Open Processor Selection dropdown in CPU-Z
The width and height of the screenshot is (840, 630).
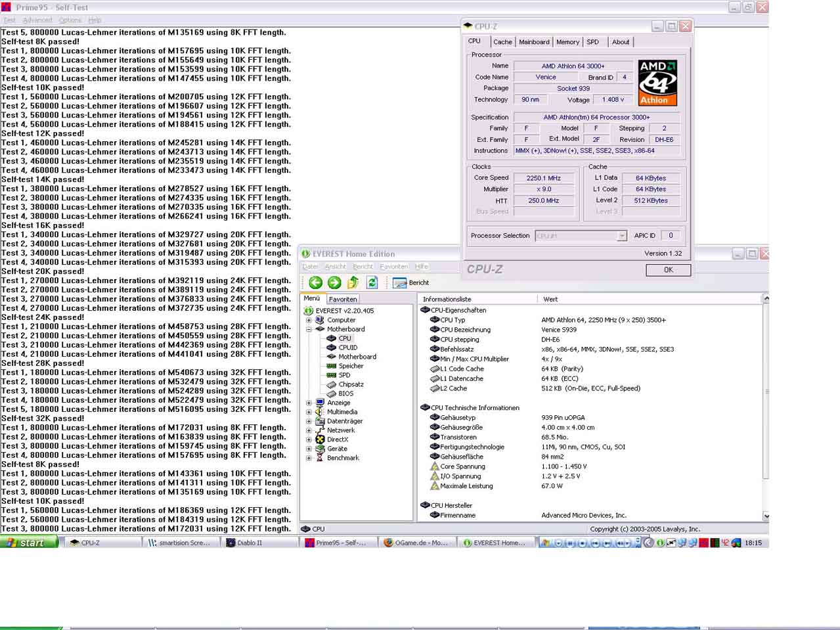click(x=581, y=236)
